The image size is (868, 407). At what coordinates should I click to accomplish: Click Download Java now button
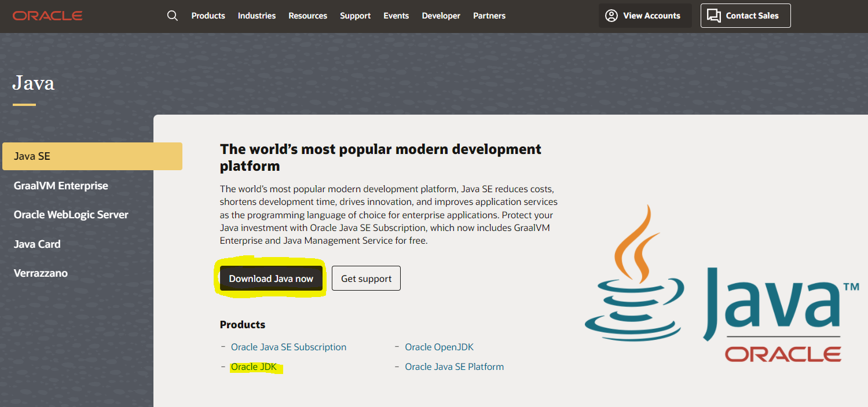(271, 278)
